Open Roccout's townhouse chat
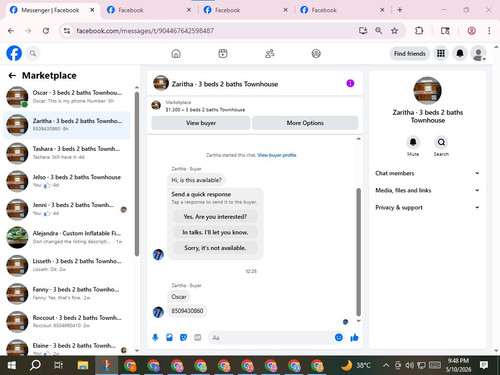 (67, 322)
